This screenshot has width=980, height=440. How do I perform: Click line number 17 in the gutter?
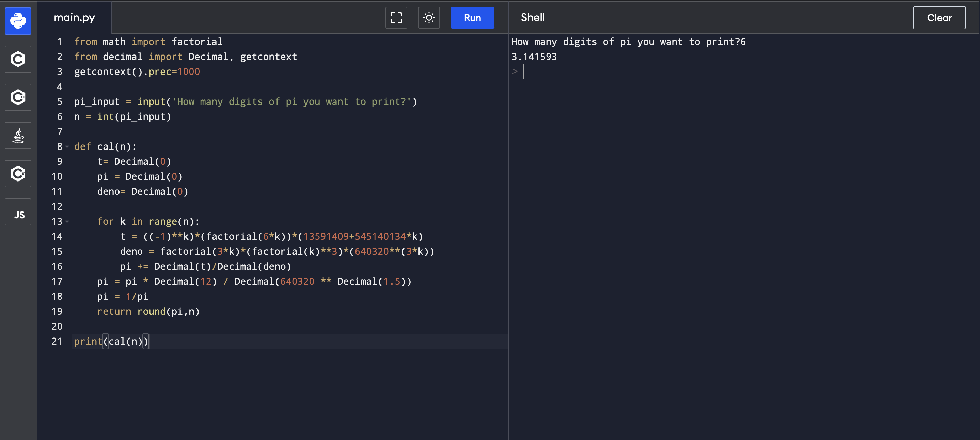(57, 281)
